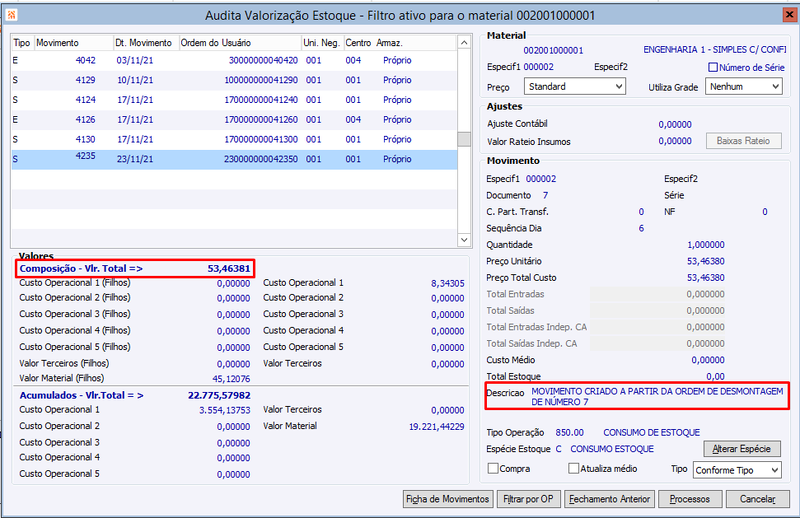Toggle the Atualiza médio checkbox
The image size is (800, 518).
pyautogui.click(x=573, y=468)
